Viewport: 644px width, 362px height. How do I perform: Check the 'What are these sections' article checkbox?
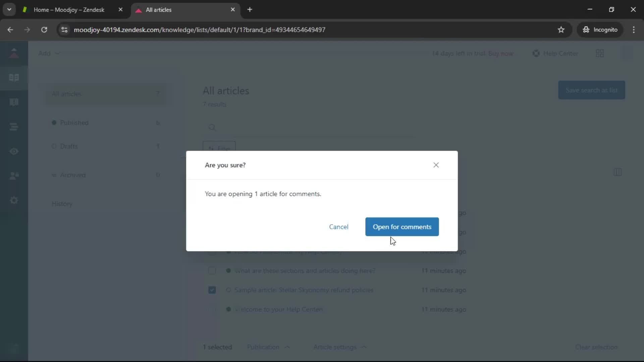pyautogui.click(x=212, y=270)
